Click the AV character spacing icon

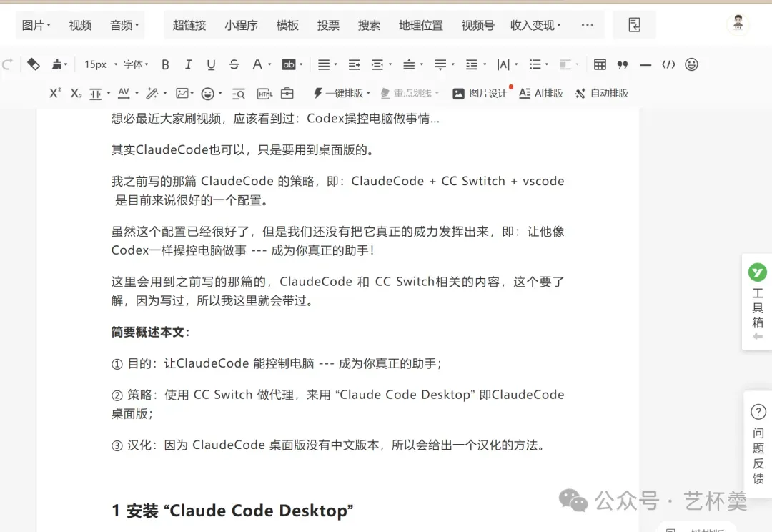pyautogui.click(x=124, y=93)
